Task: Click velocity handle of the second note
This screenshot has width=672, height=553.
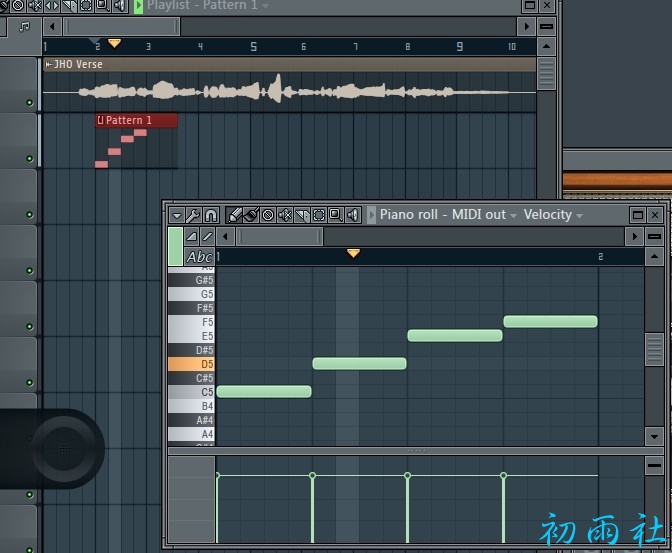Action: [x=312, y=475]
